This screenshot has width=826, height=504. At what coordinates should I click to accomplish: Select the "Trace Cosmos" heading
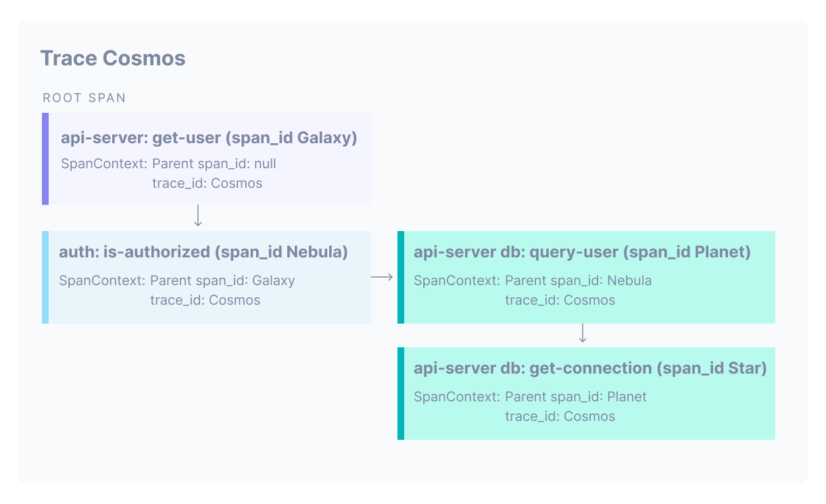pos(113,58)
